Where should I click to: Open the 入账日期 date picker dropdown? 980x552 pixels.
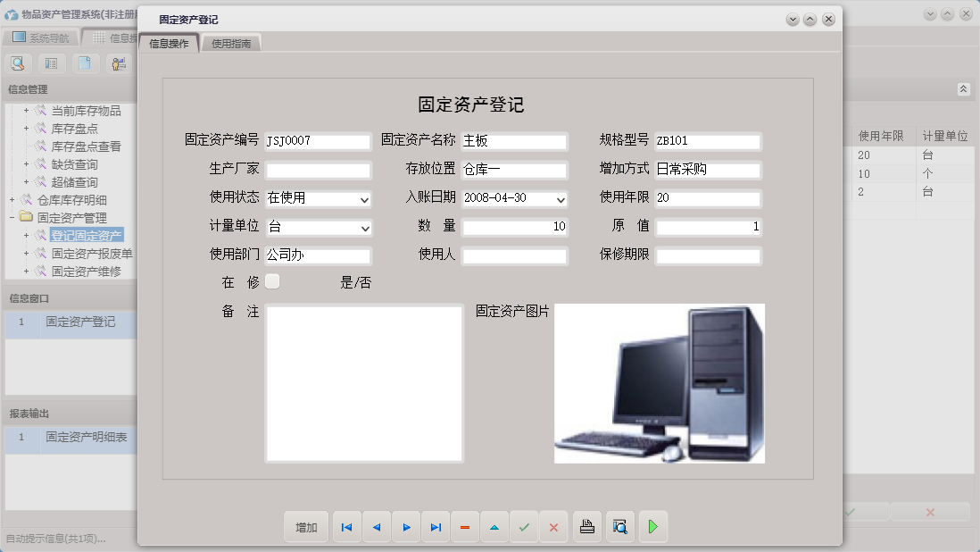560,198
